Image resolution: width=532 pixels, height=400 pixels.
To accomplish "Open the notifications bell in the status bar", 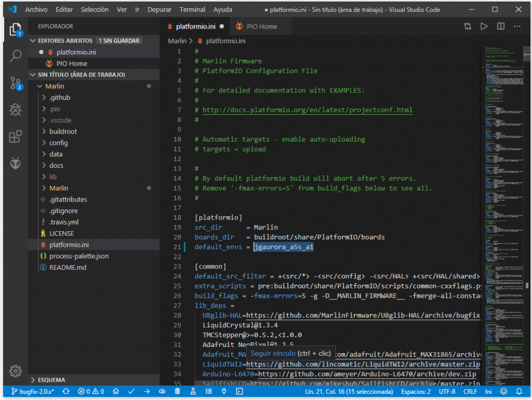I will click(x=519, y=391).
